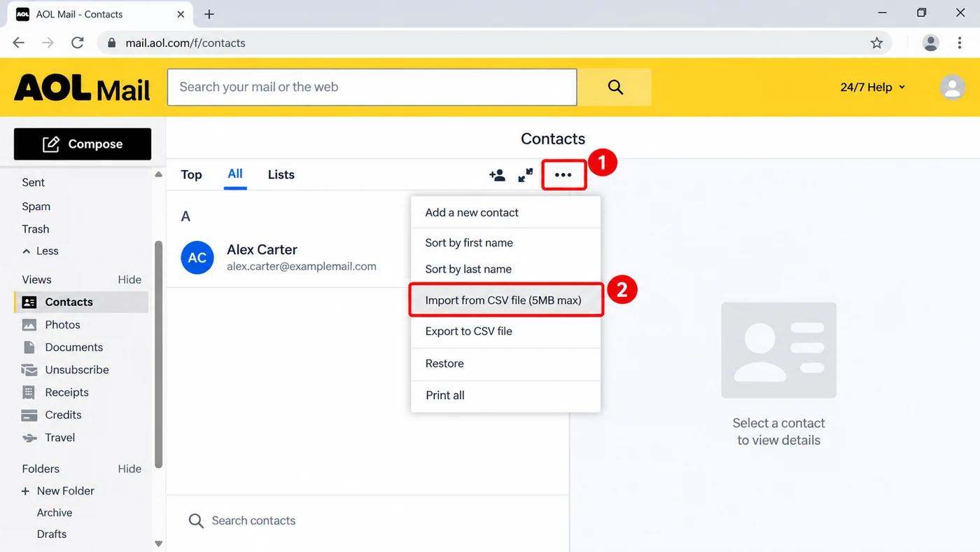
Task: Click sidebar scrollbar up arrow
Action: coord(158,174)
